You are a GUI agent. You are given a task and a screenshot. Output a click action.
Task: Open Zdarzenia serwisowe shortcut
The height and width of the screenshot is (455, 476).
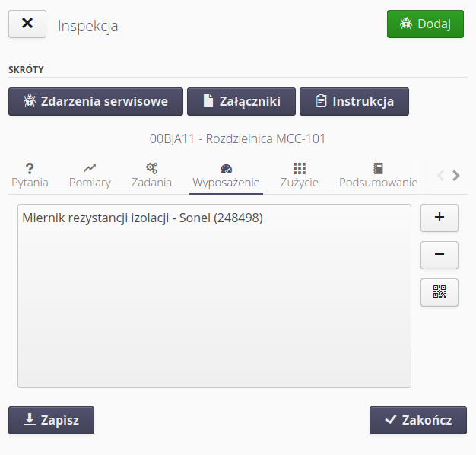[x=96, y=101]
